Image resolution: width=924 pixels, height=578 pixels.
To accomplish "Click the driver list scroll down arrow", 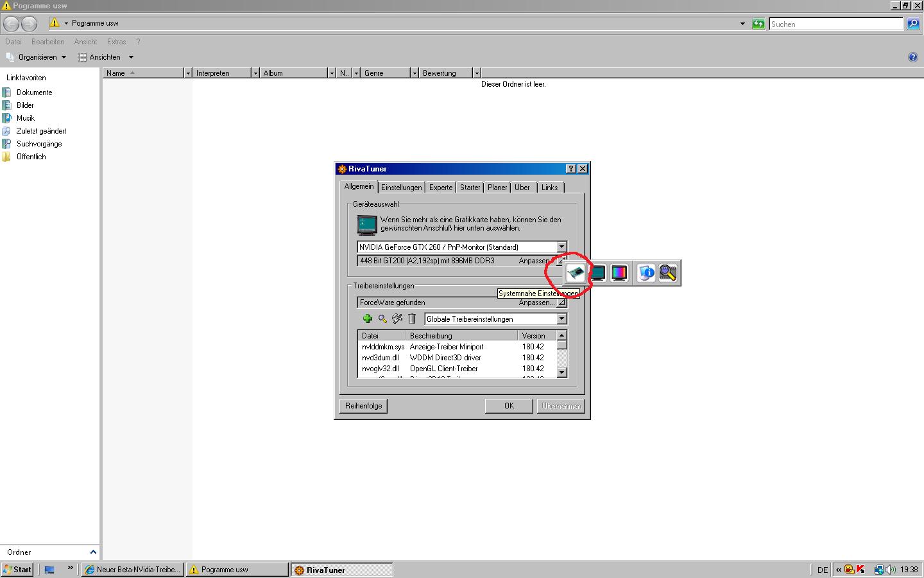I will point(562,372).
